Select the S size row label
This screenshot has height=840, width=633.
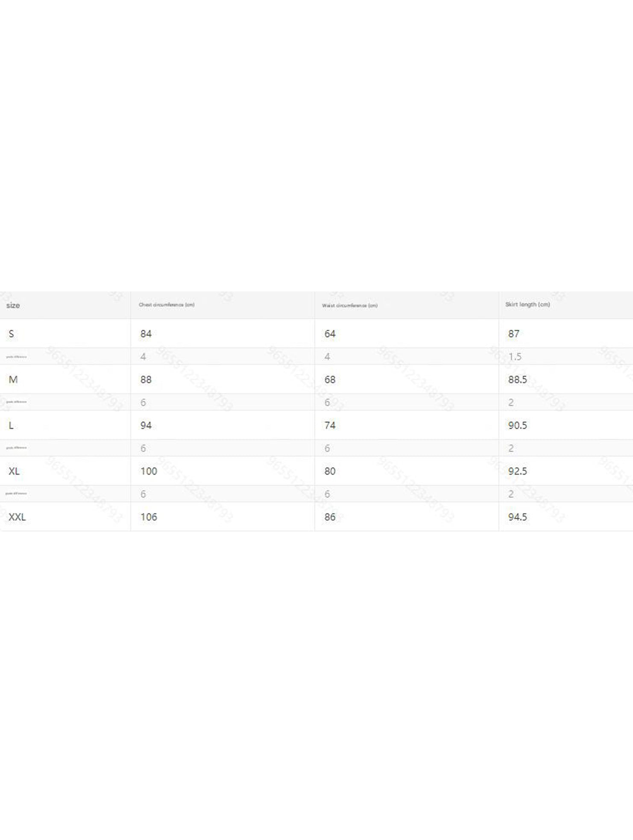coord(12,334)
